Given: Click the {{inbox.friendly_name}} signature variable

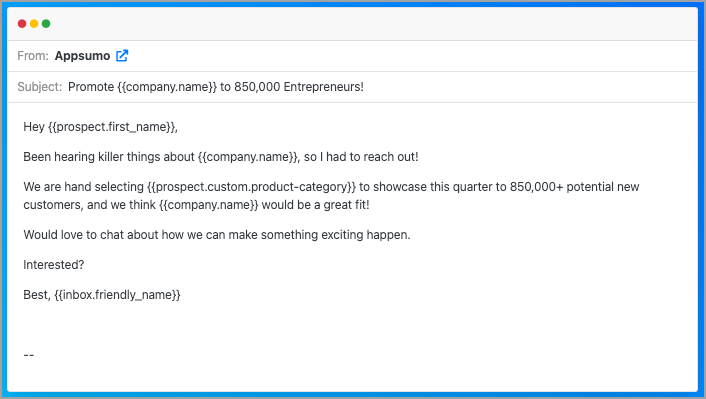Looking at the screenshot, I should pos(117,295).
